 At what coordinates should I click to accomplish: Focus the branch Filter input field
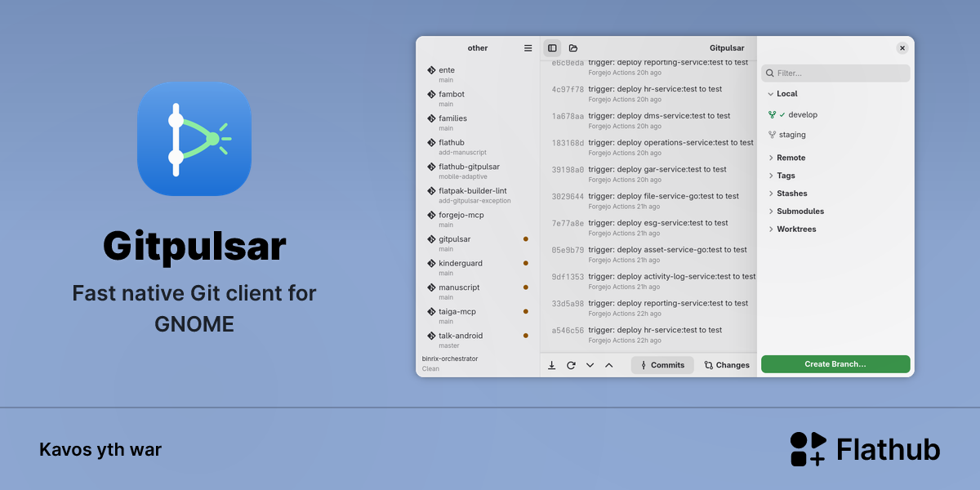click(835, 73)
